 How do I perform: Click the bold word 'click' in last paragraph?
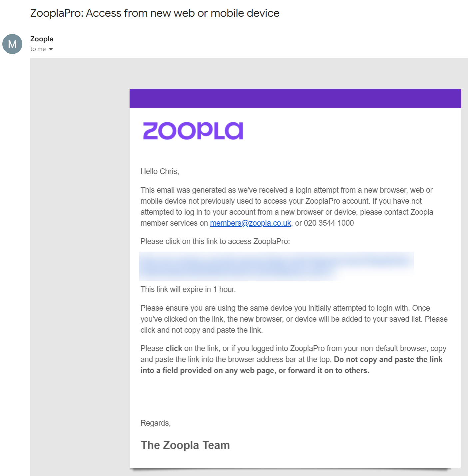tap(174, 348)
